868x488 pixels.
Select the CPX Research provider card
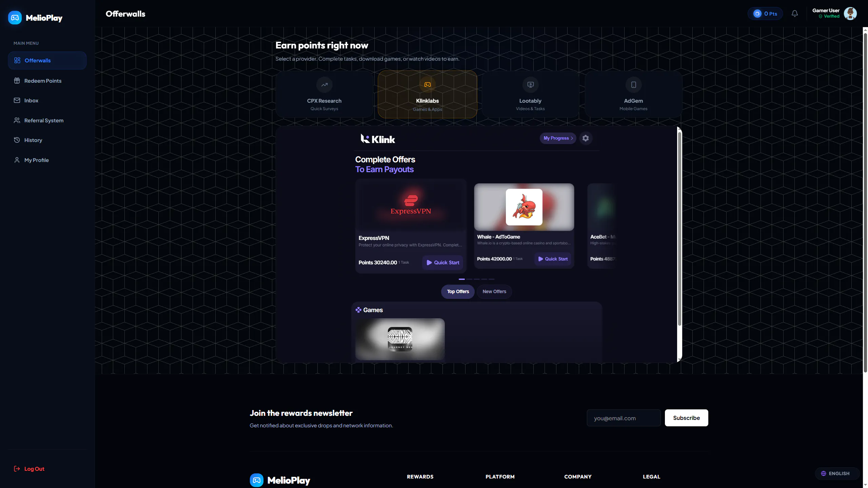tap(324, 94)
